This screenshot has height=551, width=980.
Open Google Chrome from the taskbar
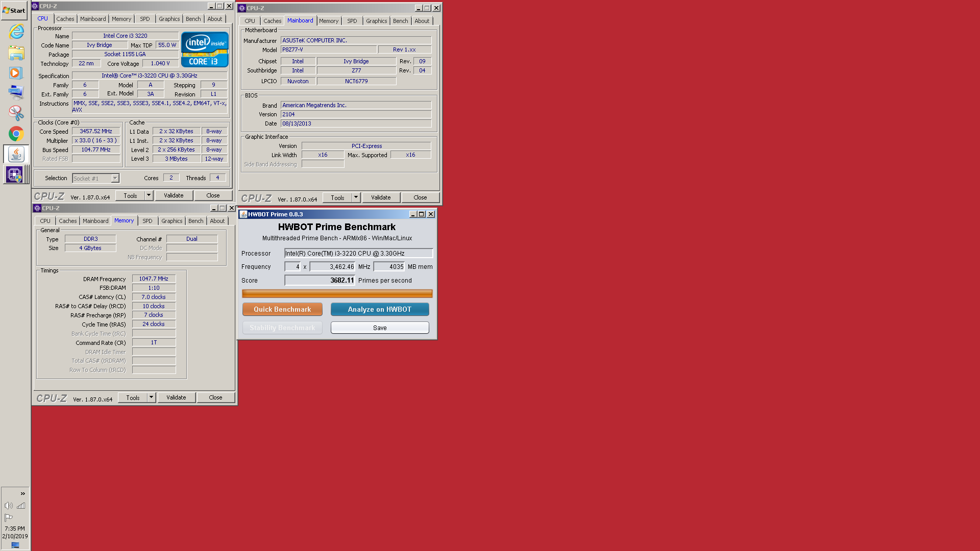16,134
